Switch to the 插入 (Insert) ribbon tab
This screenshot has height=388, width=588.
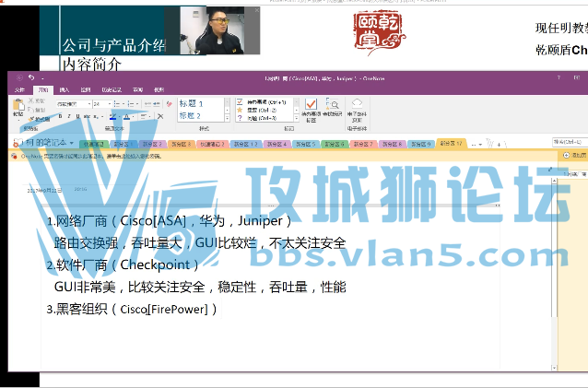[x=65, y=89]
